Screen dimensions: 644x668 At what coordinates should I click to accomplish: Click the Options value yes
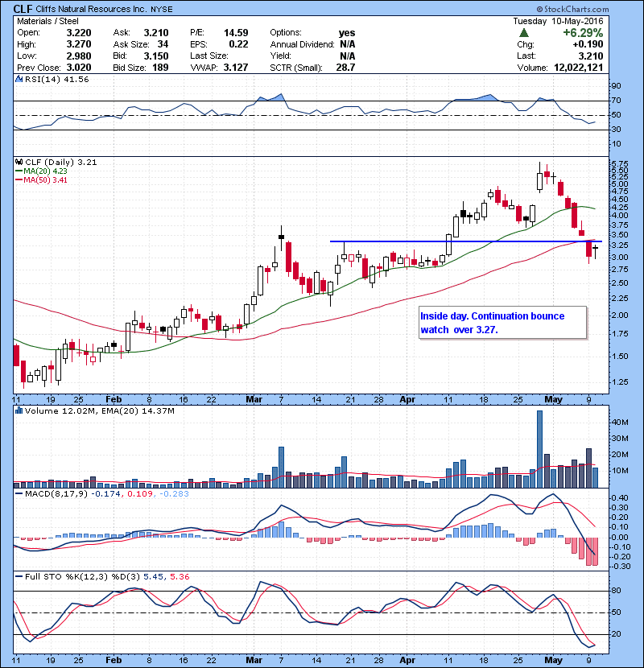pyautogui.click(x=347, y=33)
